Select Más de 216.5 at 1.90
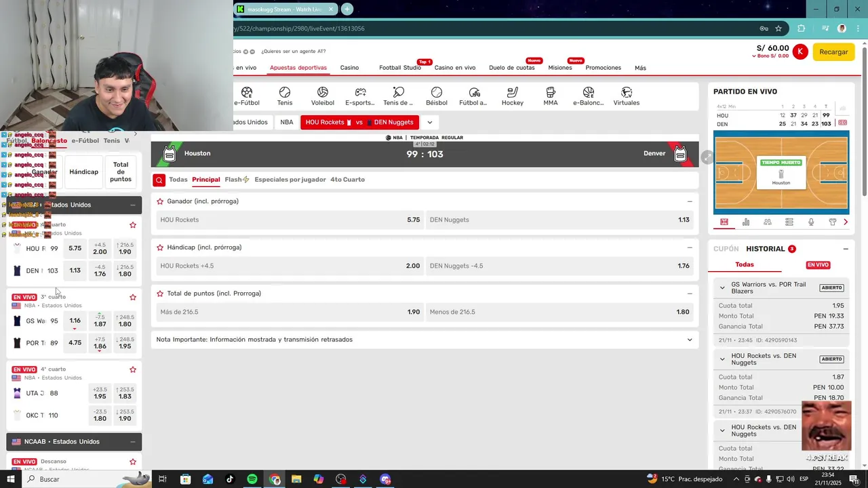 pyautogui.click(x=290, y=312)
